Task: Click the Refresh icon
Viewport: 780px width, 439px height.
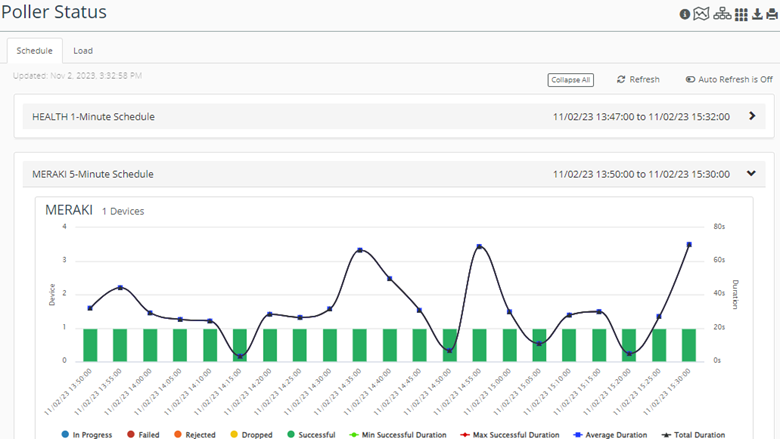Action: point(621,79)
